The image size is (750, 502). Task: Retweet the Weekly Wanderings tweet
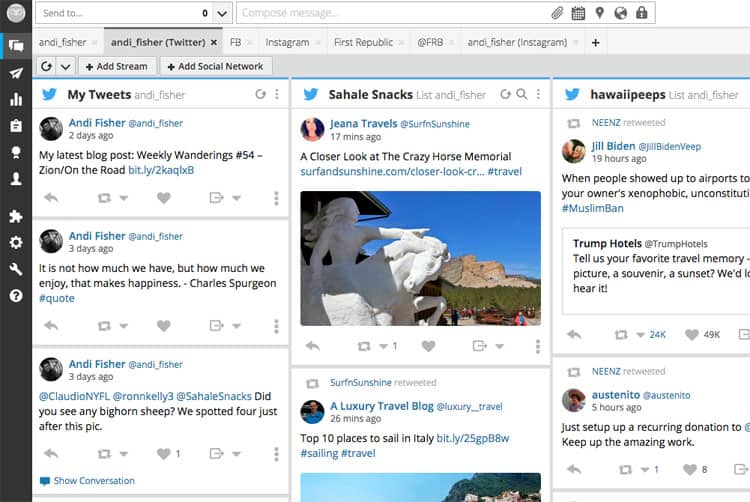[x=104, y=197]
